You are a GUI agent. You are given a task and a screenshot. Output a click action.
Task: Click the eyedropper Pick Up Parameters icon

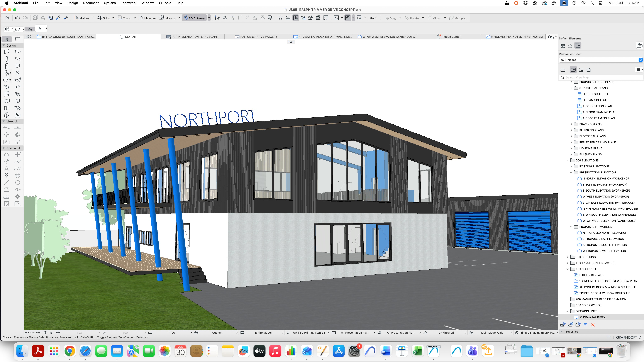tap(58, 18)
